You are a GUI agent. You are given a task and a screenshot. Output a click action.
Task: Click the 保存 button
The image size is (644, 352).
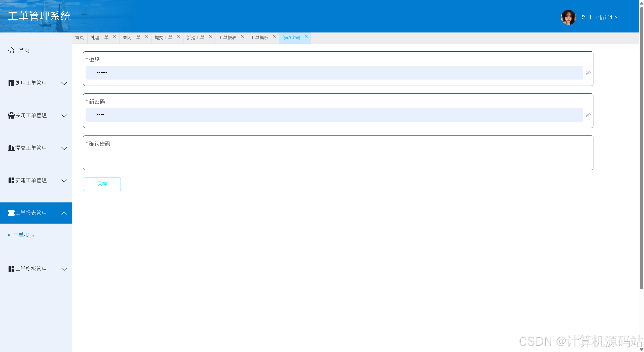[102, 184]
